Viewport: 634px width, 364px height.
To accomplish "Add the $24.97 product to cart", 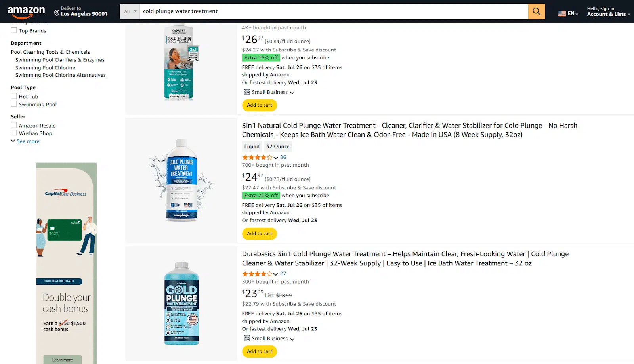I will [260, 234].
